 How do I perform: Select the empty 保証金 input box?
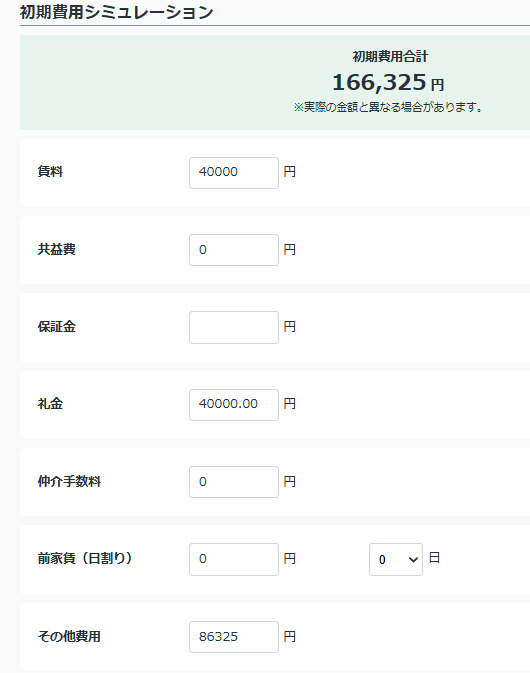[x=234, y=327]
